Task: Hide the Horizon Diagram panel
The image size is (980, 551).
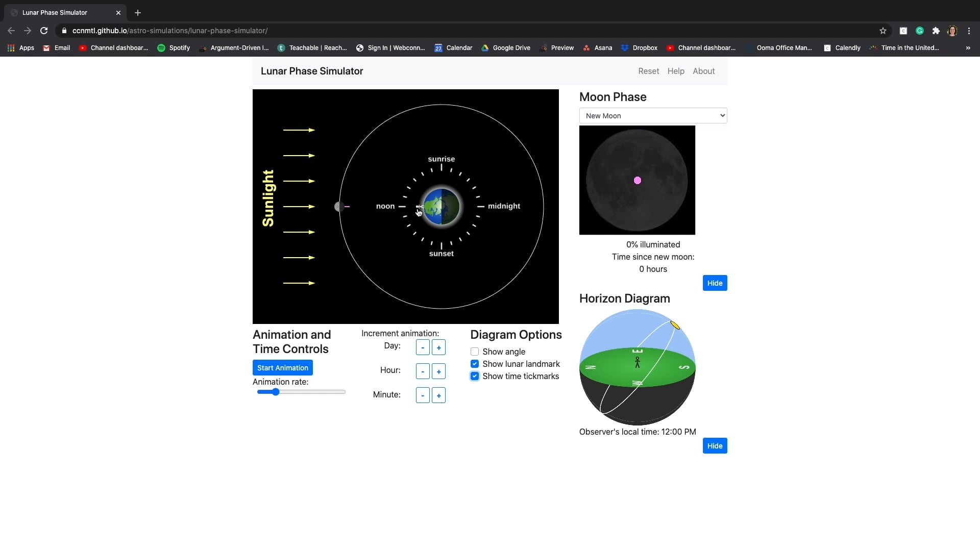Action: (x=715, y=445)
